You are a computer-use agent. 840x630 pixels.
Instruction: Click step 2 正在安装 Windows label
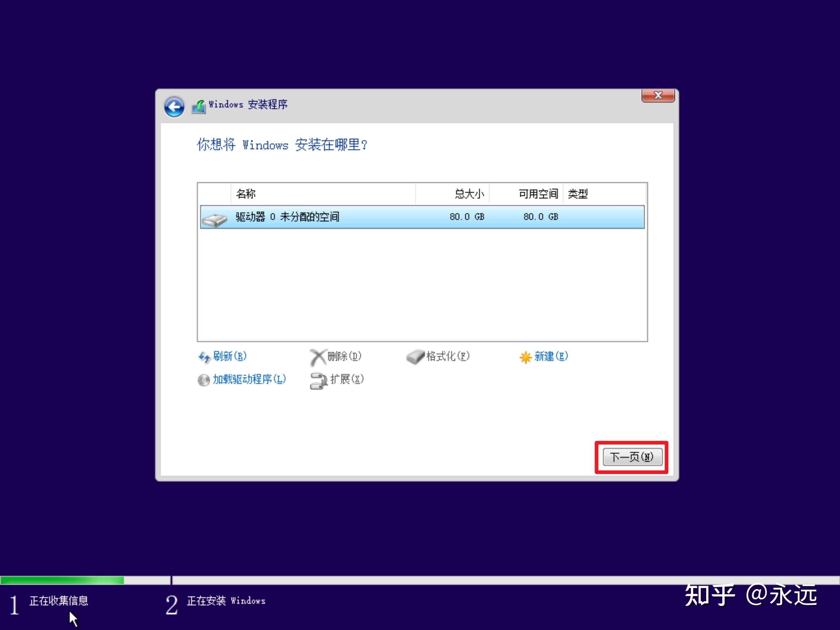226,601
